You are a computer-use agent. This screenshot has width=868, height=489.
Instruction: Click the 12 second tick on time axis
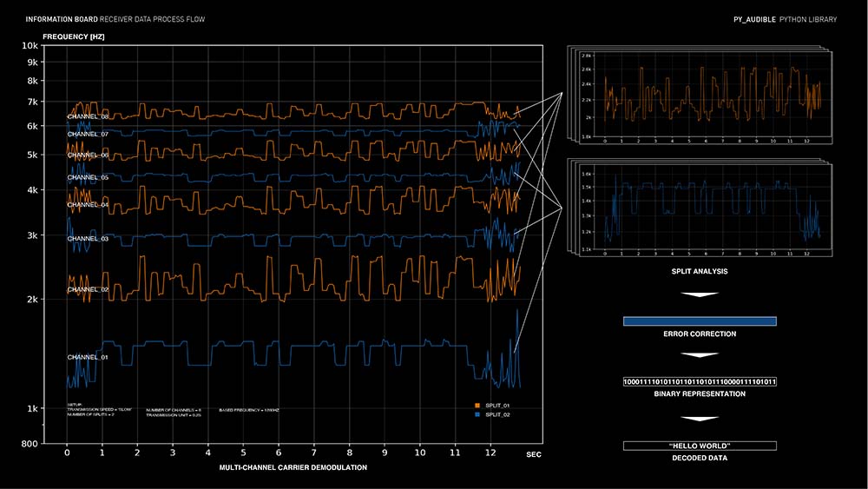coord(491,452)
